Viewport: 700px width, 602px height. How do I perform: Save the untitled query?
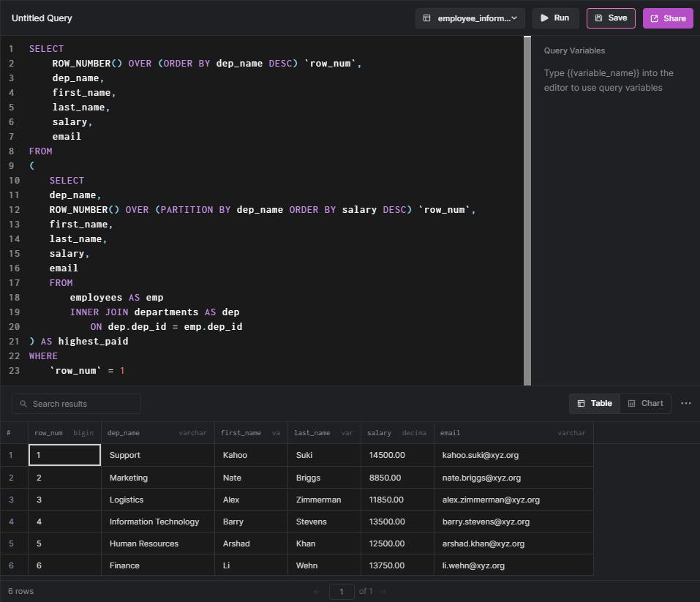[x=611, y=18]
